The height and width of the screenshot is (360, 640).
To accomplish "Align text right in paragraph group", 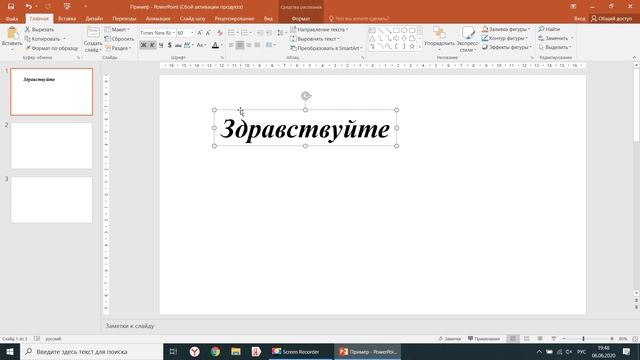I will 249,45.
